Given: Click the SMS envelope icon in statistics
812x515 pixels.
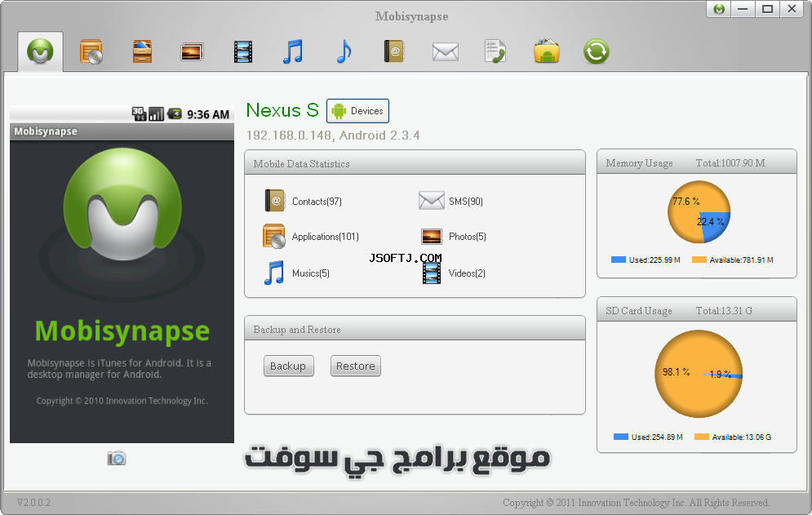Looking at the screenshot, I should [432, 201].
